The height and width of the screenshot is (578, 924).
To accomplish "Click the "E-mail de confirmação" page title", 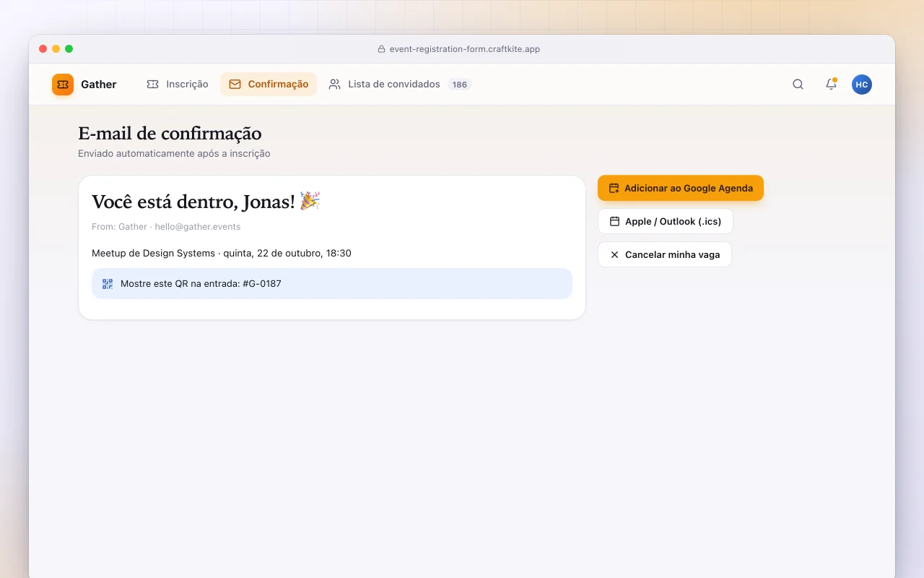I will tap(170, 134).
